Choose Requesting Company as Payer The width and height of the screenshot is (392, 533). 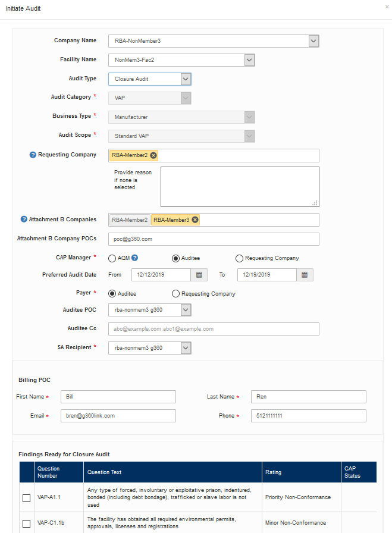175,294
